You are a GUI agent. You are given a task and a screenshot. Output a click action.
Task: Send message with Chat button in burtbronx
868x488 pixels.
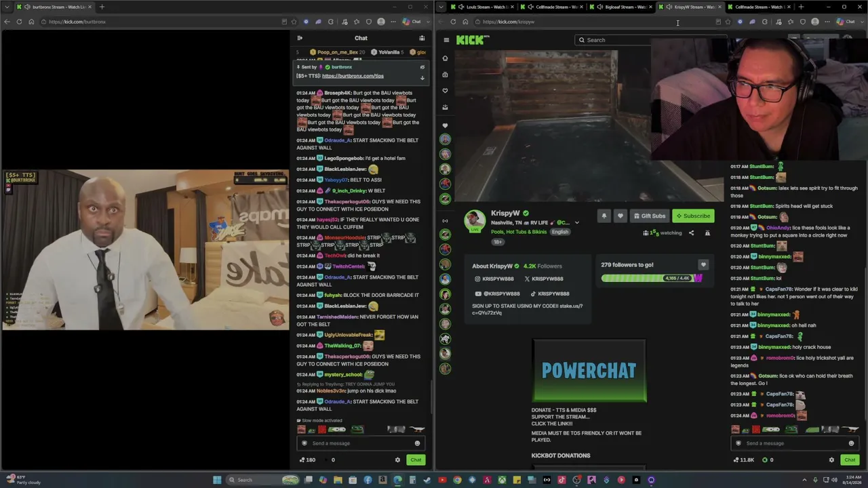coord(416,460)
